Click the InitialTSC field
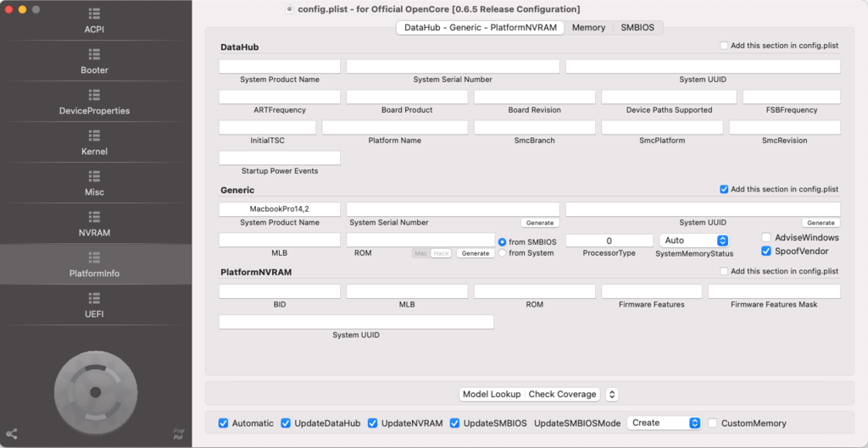This screenshot has width=868, height=448. 267,127
